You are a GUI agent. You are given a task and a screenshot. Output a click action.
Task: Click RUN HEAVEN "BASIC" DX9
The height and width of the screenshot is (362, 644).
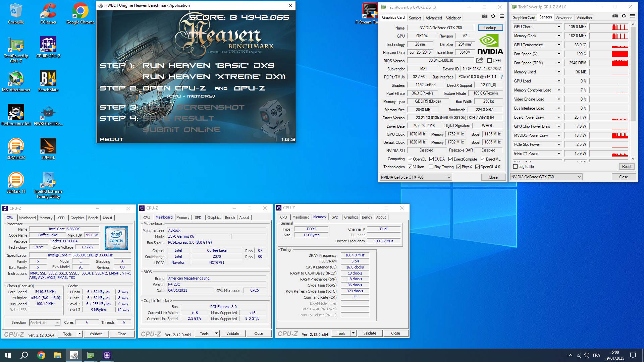pyautogui.click(x=208, y=66)
